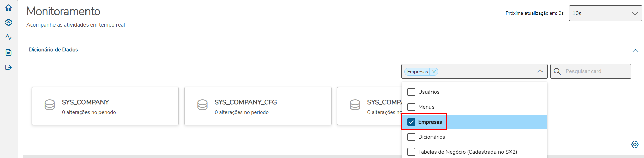The image size is (644, 158).
Task: Remove the Empresas filter tag
Action: click(434, 72)
